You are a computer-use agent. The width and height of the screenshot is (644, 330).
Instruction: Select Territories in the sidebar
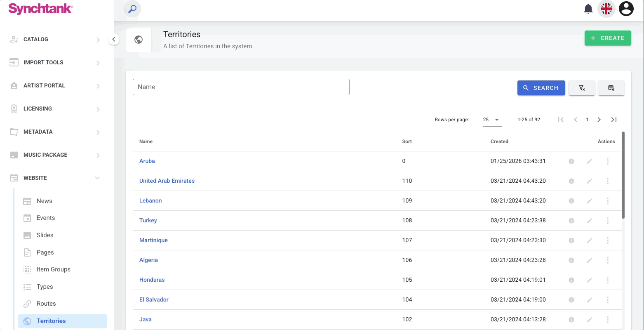(x=63, y=321)
